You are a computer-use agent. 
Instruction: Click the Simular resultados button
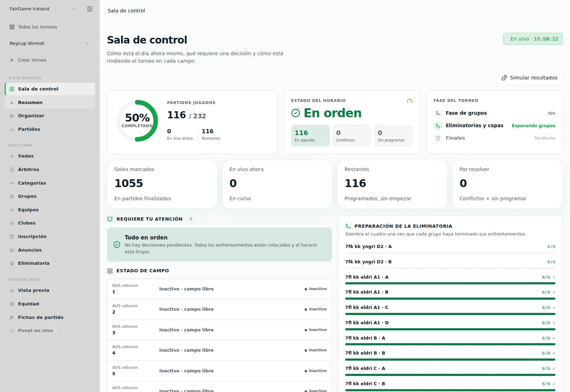click(529, 78)
